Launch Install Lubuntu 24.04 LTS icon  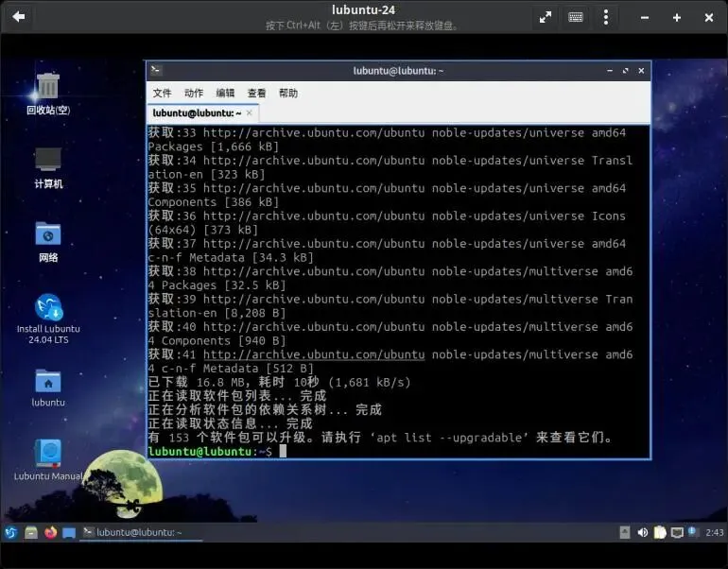pyautogui.click(x=48, y=319)
